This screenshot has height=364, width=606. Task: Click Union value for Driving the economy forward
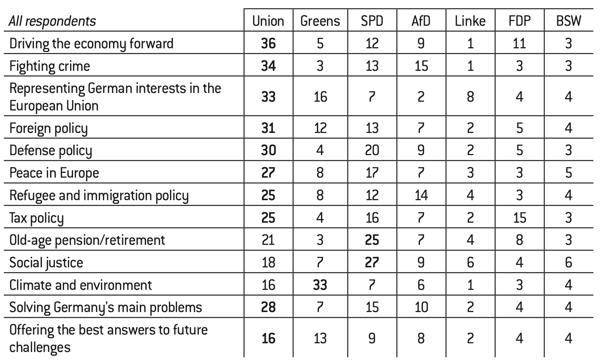point(268,44)
